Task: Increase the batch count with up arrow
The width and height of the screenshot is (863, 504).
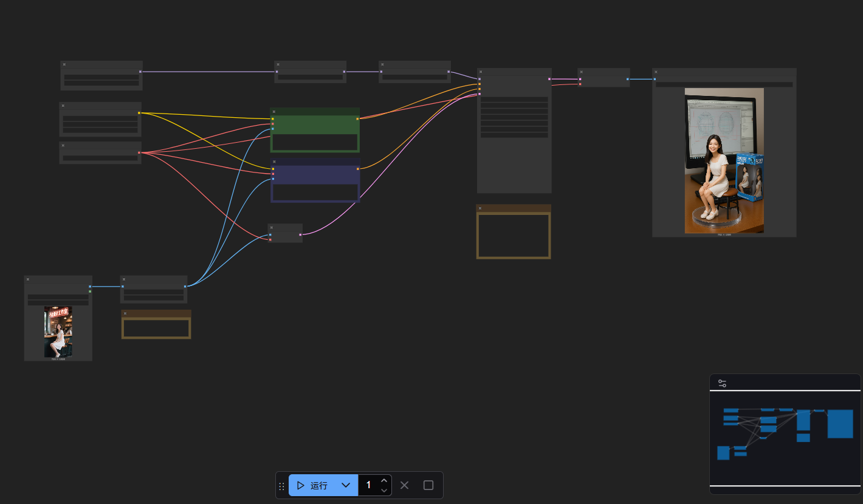Action: [x=384, y=480]
